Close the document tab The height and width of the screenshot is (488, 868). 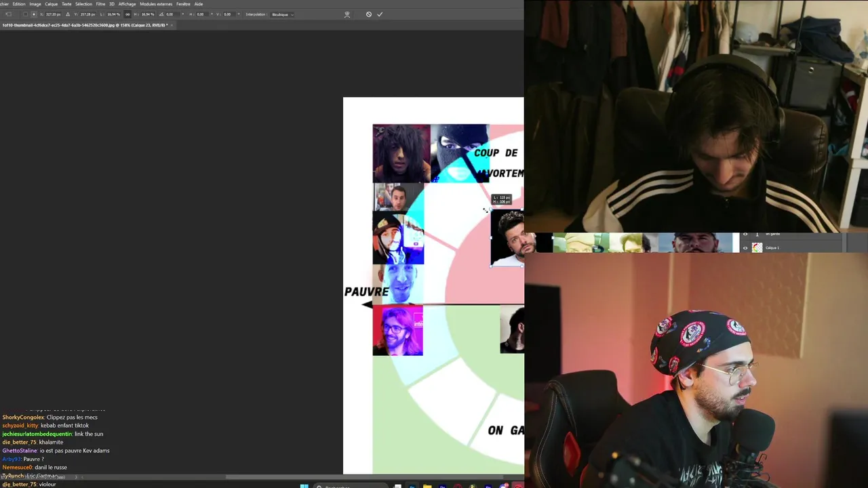(x=172, y=25)
